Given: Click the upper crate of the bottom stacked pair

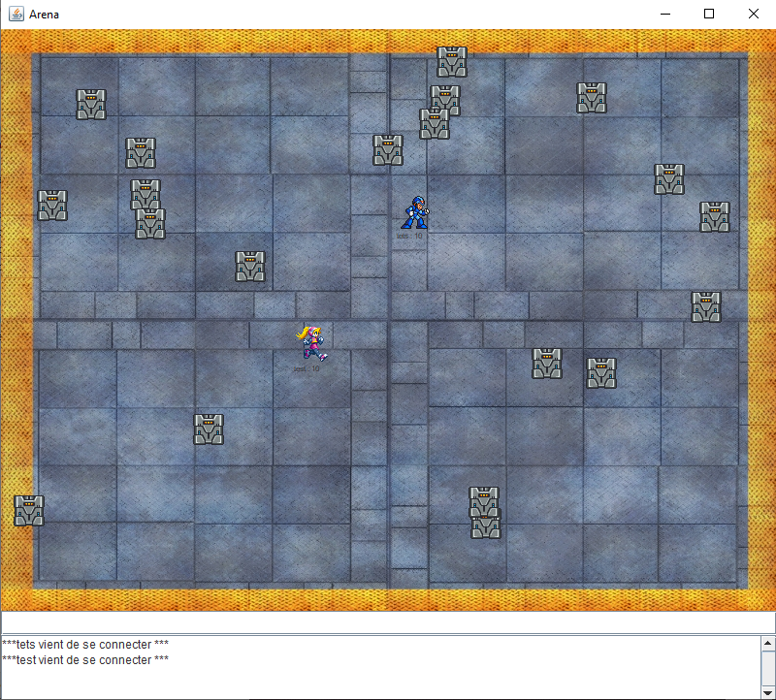Looking at the screenshot, I should [483, 501].
